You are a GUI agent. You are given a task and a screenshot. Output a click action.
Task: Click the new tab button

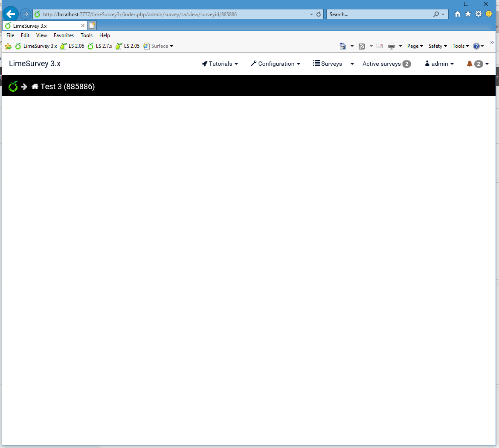tap(92, 26)
